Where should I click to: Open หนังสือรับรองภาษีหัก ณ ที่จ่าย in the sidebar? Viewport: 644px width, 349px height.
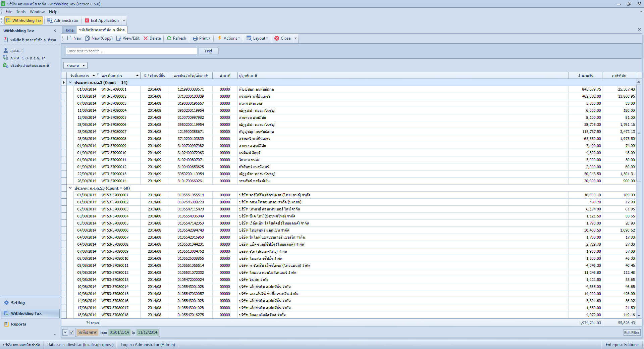click(30, 40)
